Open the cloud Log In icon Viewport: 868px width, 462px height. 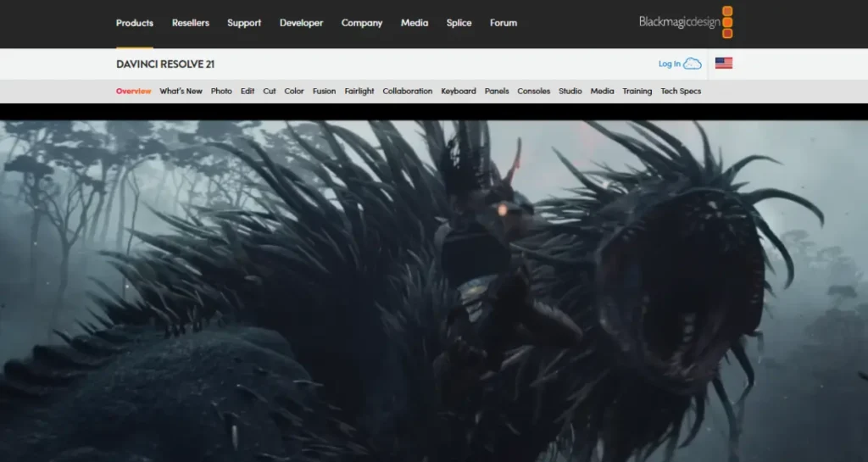click(692, 64)
